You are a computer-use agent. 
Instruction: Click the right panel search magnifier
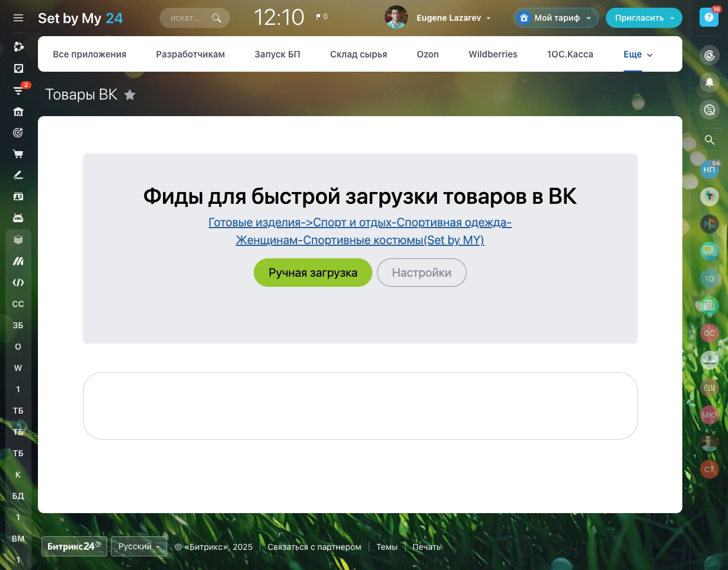coord(709,140)
